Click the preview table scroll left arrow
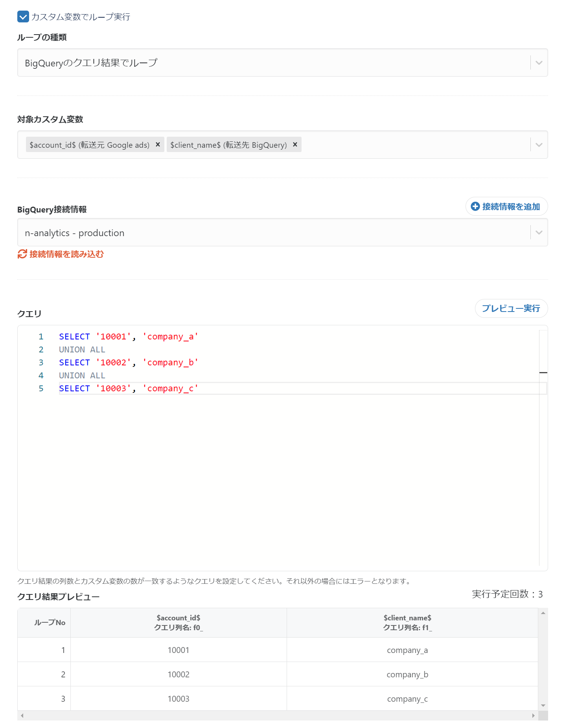 pyautogui.click(x=22, y=715)
